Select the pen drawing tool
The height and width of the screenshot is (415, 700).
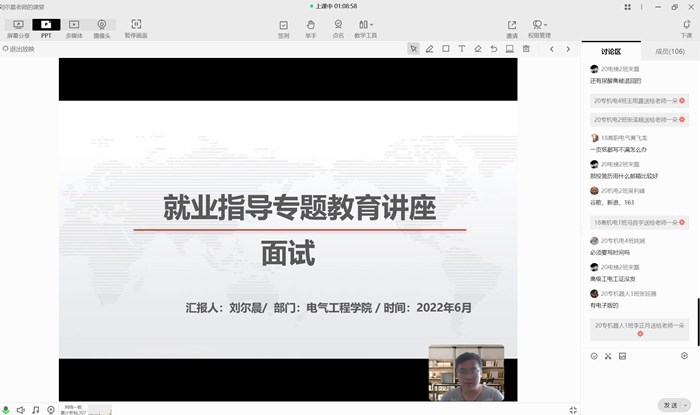(429, 48)
